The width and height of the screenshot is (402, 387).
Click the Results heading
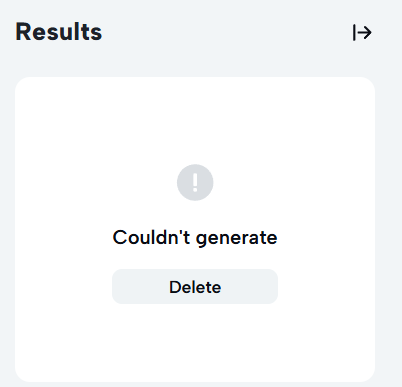(59, 32)
